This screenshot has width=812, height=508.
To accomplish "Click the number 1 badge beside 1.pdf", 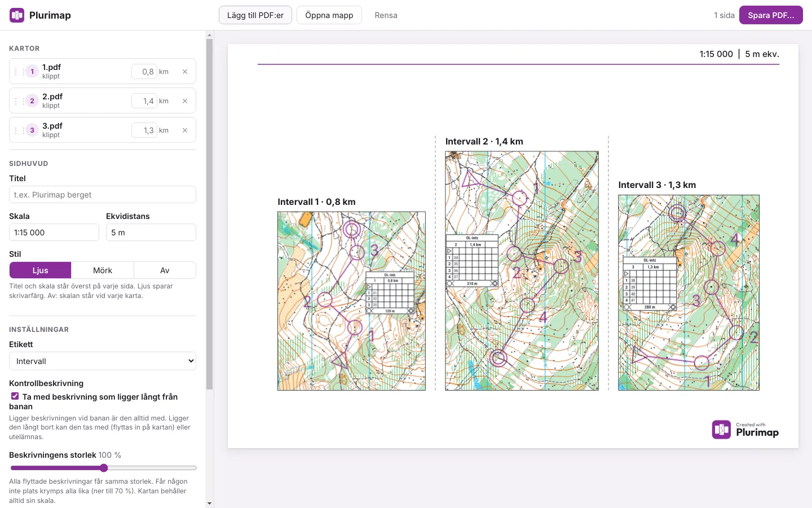I will click(32, 72).
